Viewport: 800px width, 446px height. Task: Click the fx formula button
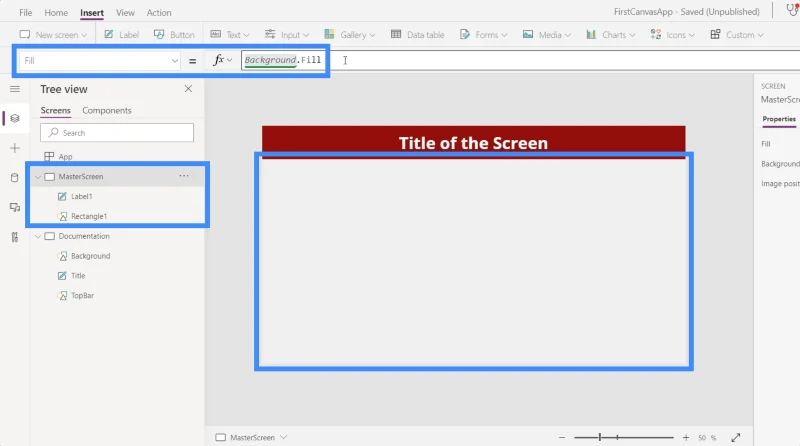(x=222, y=60)
